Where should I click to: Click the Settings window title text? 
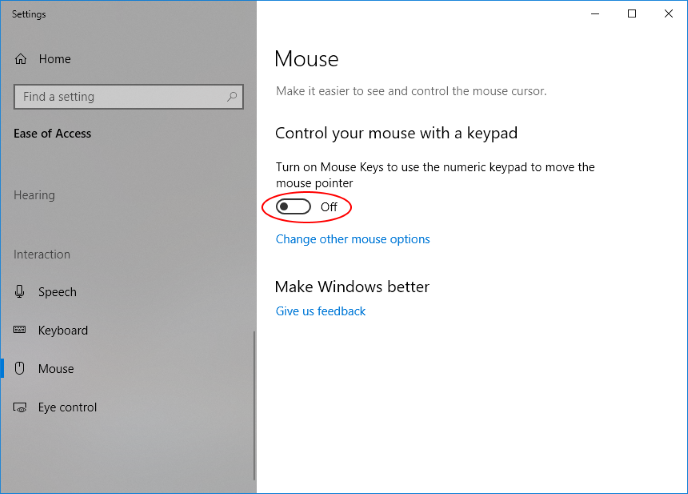(29, 15)
